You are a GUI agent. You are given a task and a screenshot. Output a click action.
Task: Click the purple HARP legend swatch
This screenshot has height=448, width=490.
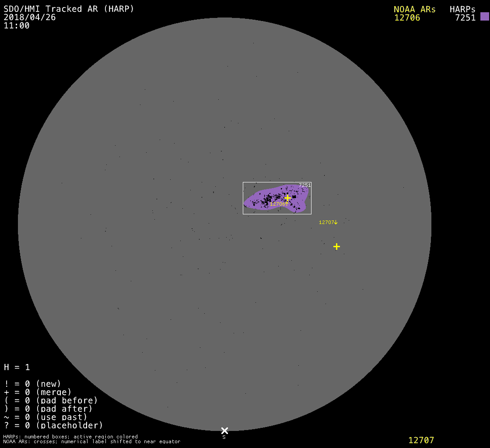pos(484,17)
